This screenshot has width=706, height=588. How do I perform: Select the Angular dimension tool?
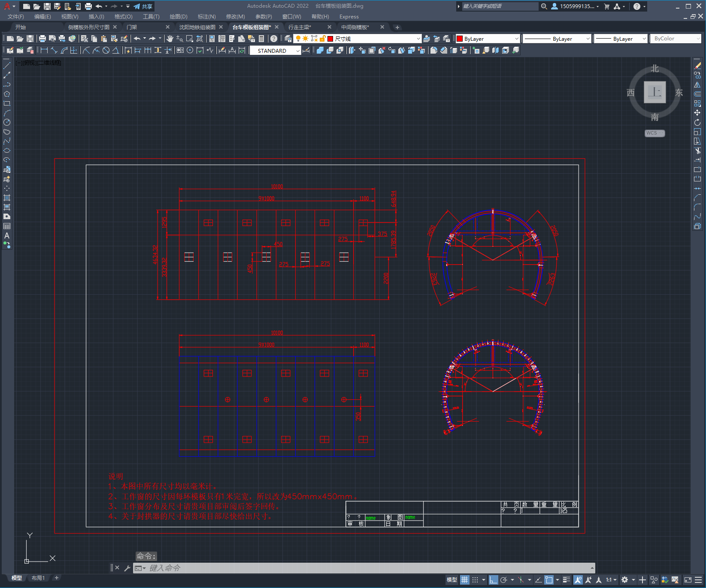tap(115, 50)
